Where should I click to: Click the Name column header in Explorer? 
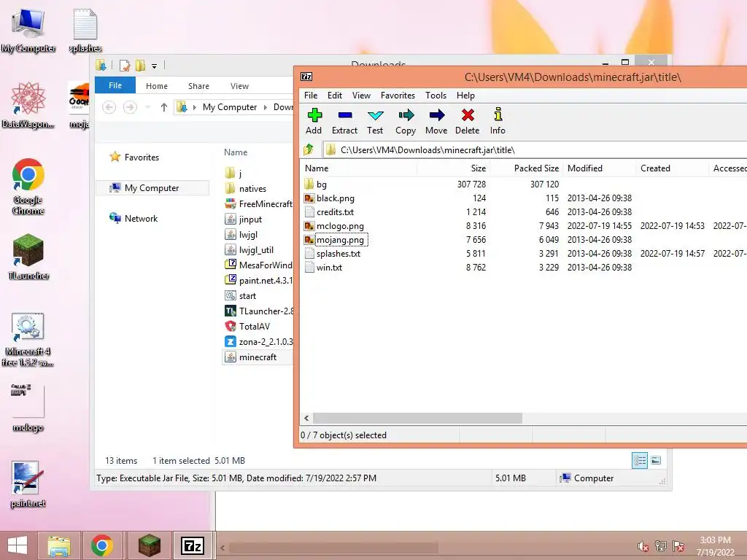pyautogui.click(x=236, y=152)
